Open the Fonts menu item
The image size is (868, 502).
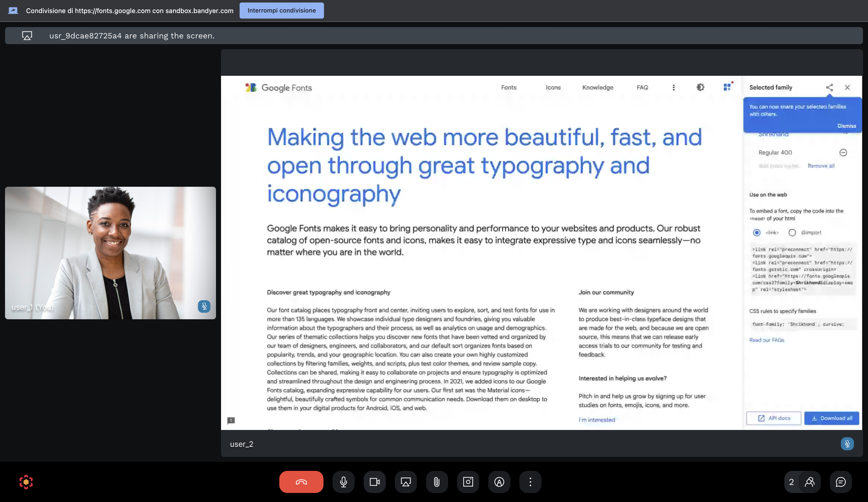tap(508, 87)
